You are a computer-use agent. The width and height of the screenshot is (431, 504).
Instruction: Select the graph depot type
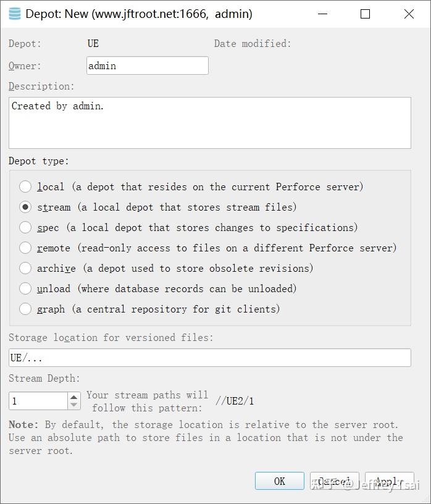coord(25,309)
